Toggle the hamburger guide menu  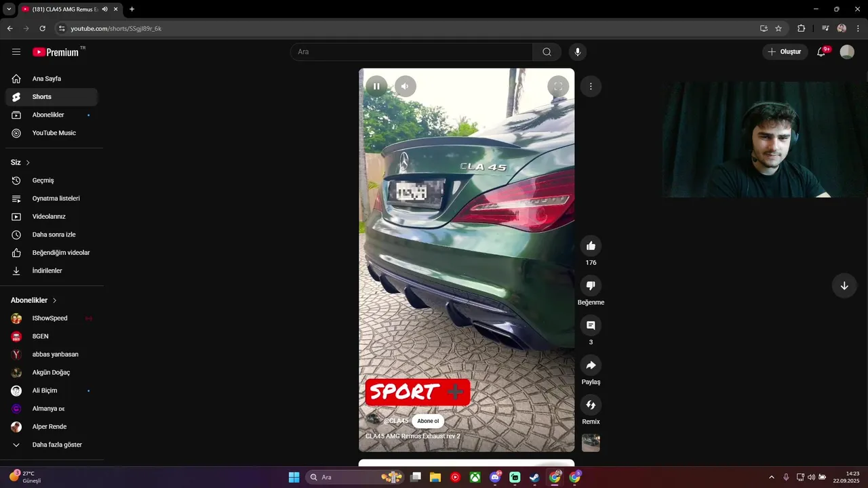tap(16, 52)
